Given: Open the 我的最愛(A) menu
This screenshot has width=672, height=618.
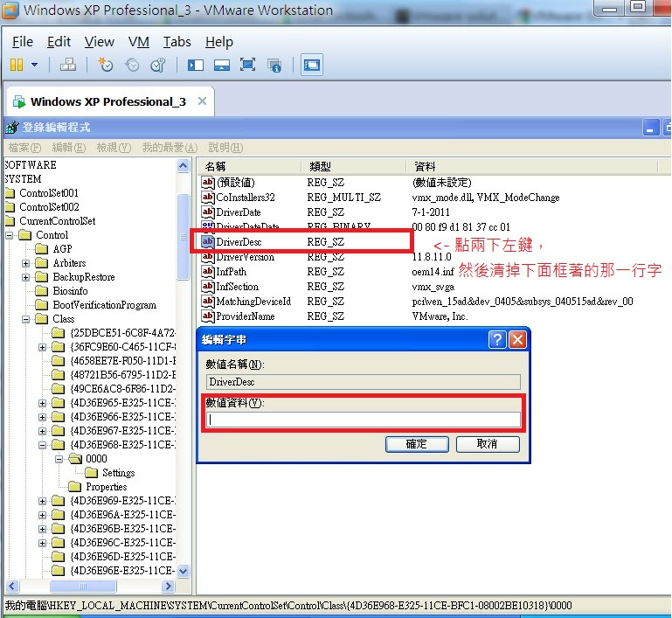Looking at the screenshot, I should [x=170, y=148].
